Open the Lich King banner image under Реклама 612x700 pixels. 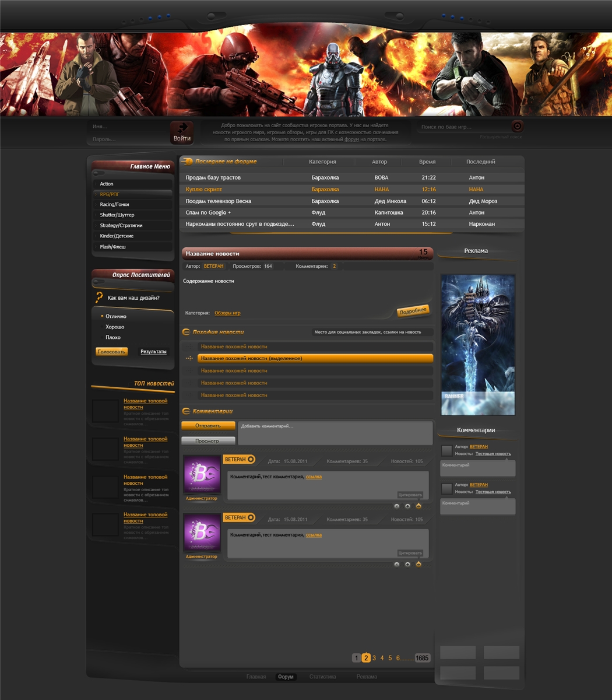point(478,345)
